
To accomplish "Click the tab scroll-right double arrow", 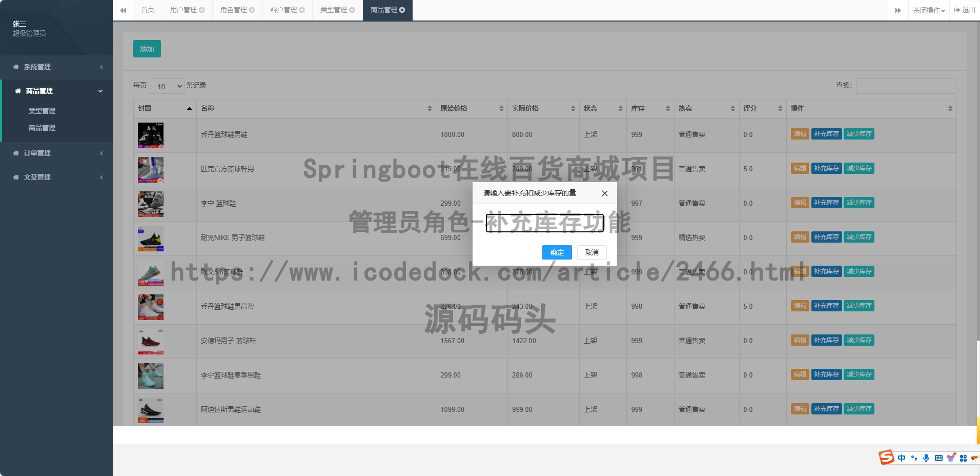I will pyautogui.click(x=898, y=10).
